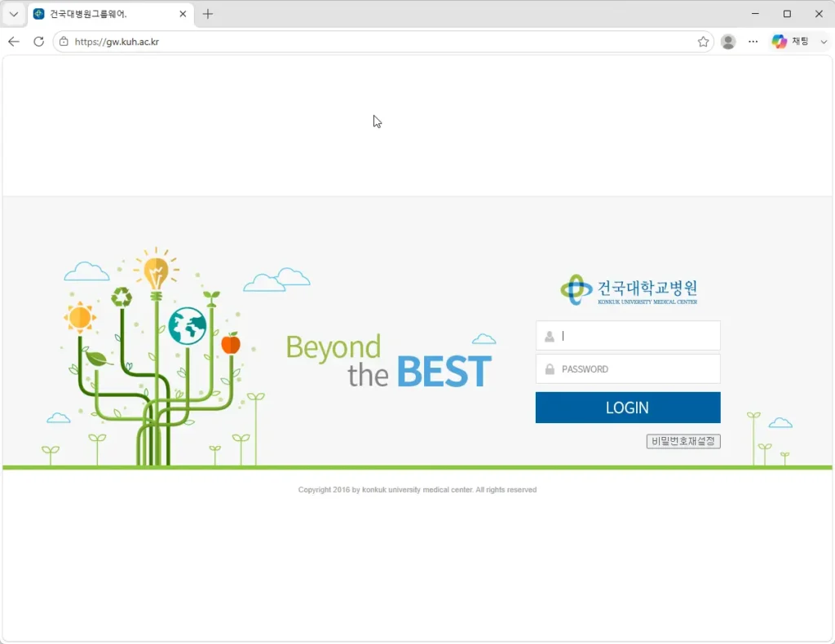Minimize the browser window
This screenshot has width=835, height=644.
point(755,14)
